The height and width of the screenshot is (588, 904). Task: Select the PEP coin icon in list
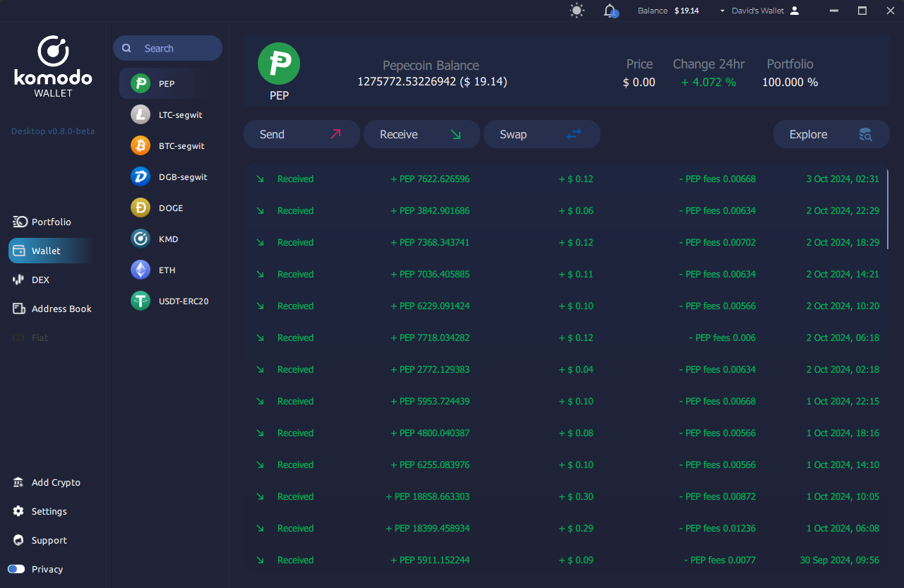tap(141, 84)
